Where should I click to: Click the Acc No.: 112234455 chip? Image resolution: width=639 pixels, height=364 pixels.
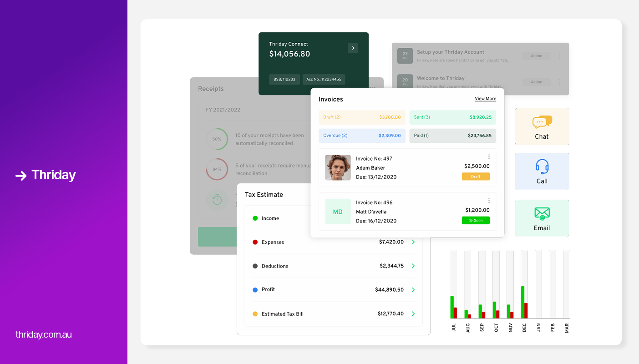(324, 79)
